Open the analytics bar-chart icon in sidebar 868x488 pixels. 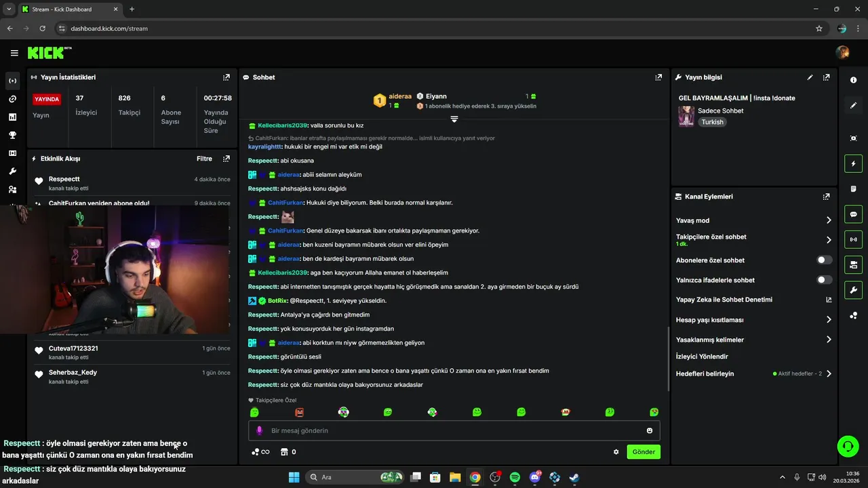(12, 117)
